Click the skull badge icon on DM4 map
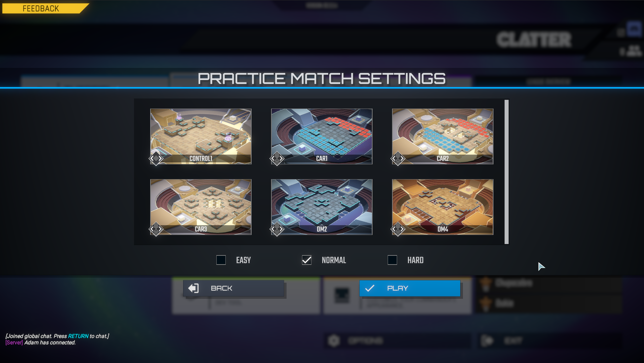 398,229
